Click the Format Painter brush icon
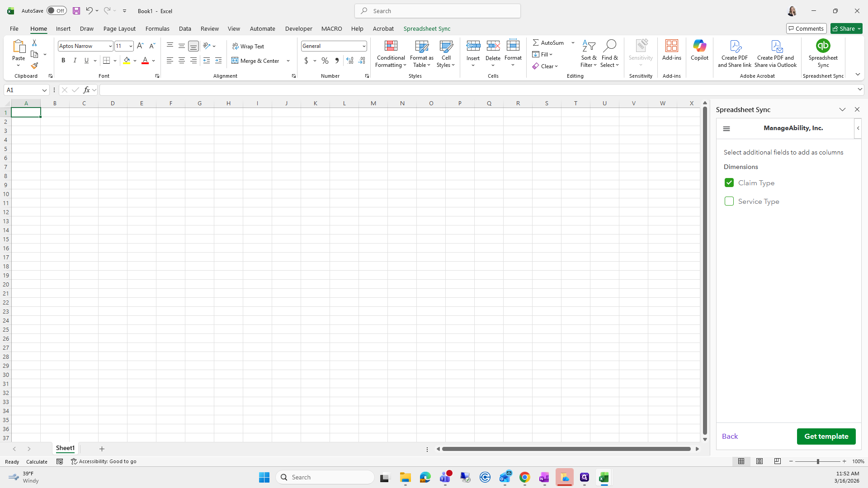Screen dimensions: 868x488 coord(34,66)
